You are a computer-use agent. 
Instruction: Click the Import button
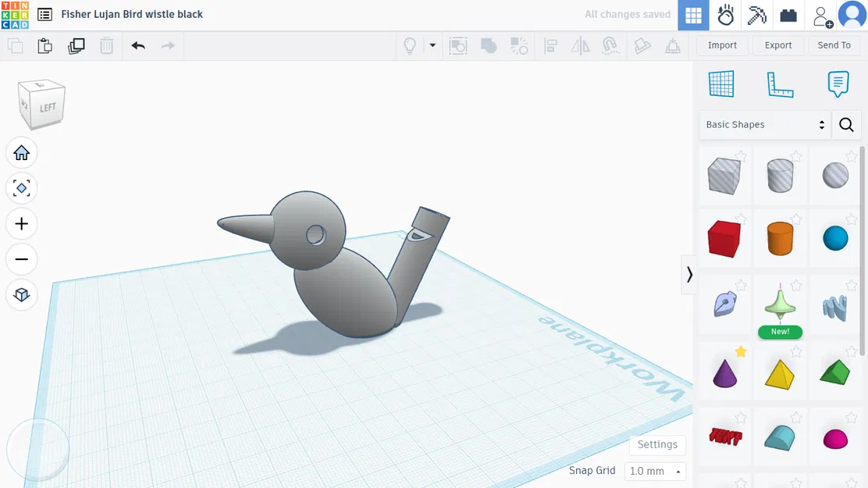pos(722,45)
